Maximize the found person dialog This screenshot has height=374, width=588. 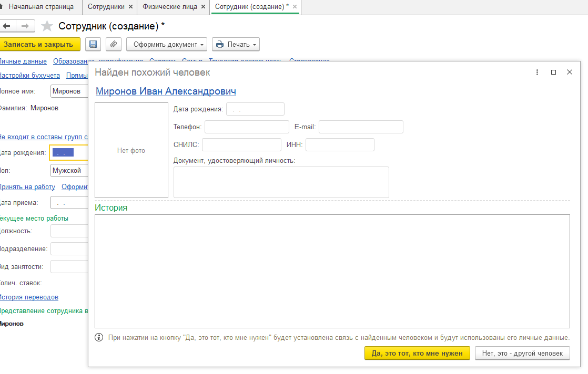coord(553,72)
